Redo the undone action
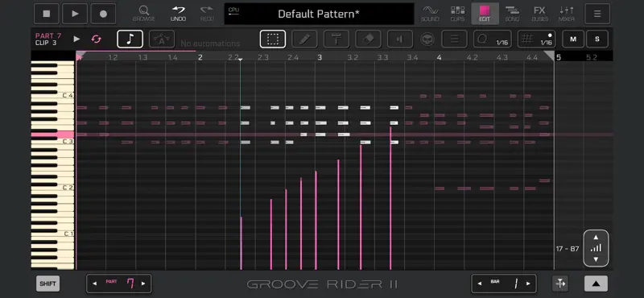The image size is (644, 298). click(x=207, y=14)
